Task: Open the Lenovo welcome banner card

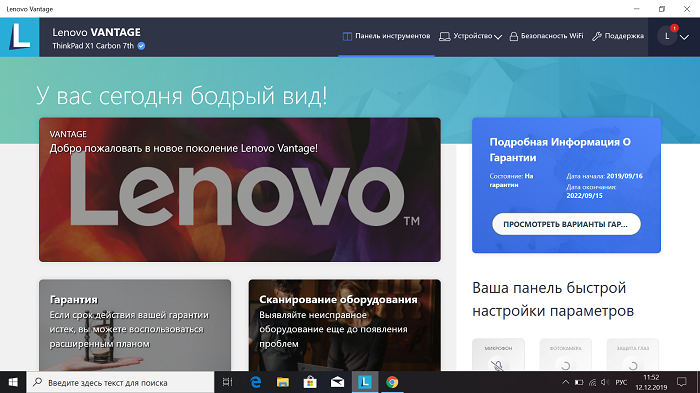Action: coord(240,190)
